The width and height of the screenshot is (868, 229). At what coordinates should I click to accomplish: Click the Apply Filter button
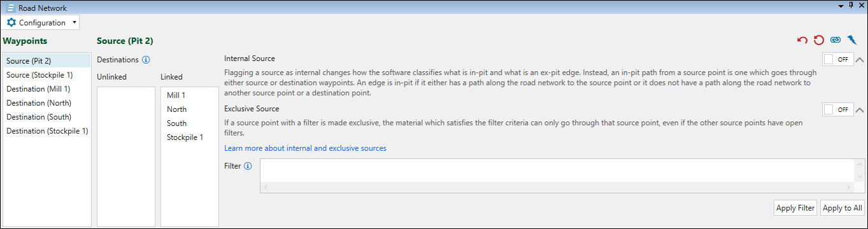pyautogui.click(x=795, y=207)
